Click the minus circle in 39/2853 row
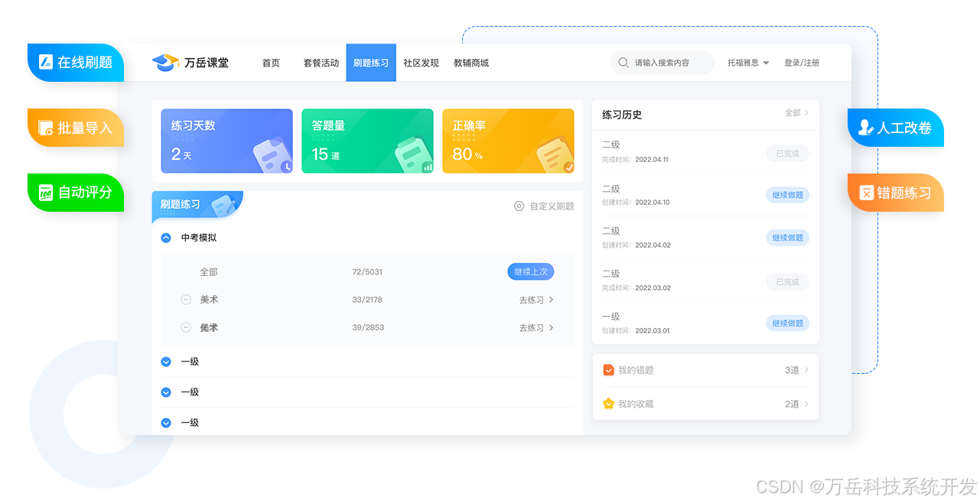 coord(186,327)
